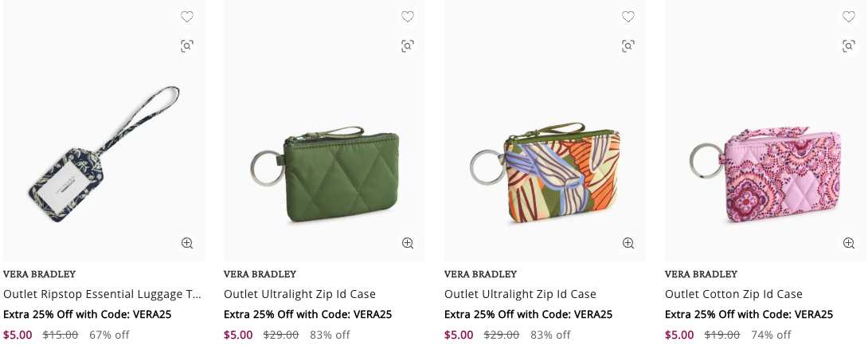
Task: Click Vera Bradley brand above Cotton Id Case
Action: coord(701,274)
